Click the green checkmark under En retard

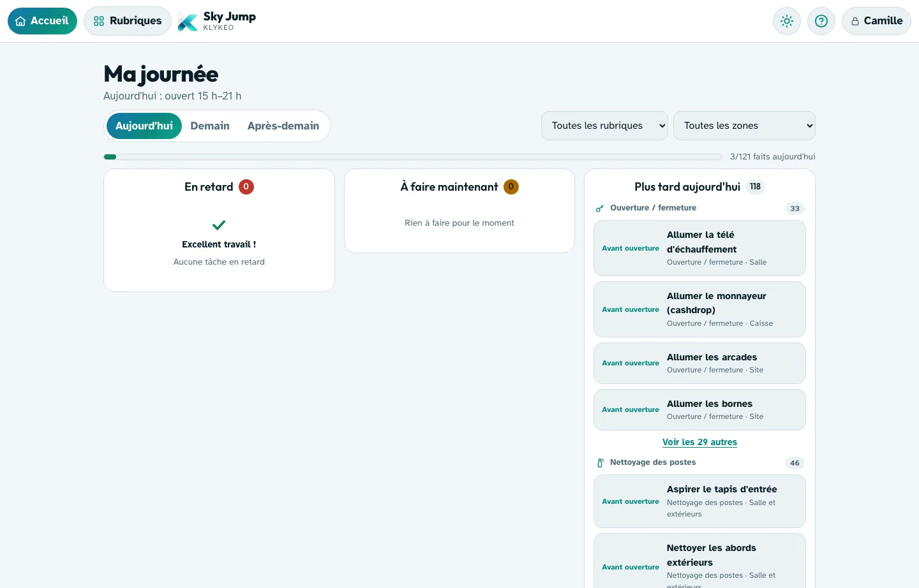219,225
